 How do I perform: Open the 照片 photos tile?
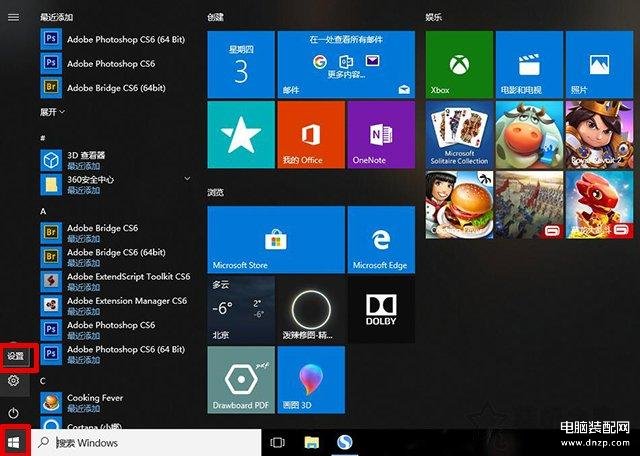coord(600,65)
